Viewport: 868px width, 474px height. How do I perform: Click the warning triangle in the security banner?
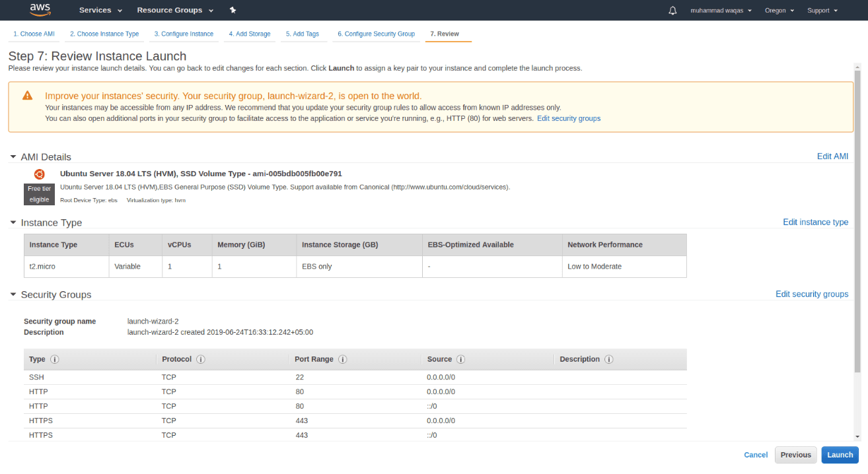27,96
